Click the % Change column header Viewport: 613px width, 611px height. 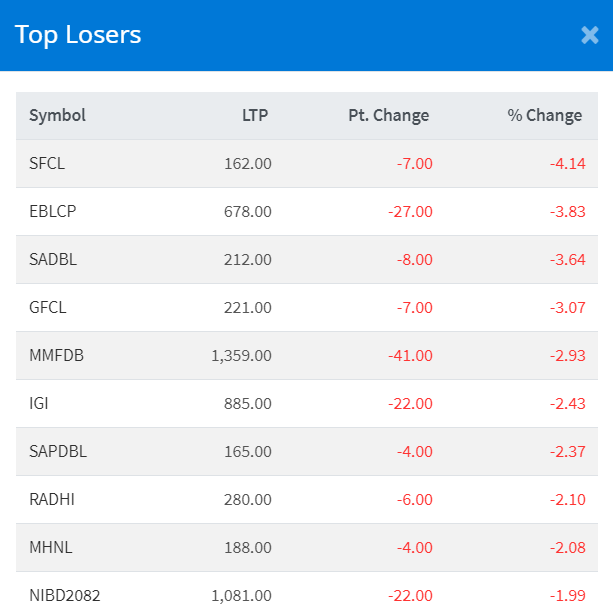pos(544,115)
